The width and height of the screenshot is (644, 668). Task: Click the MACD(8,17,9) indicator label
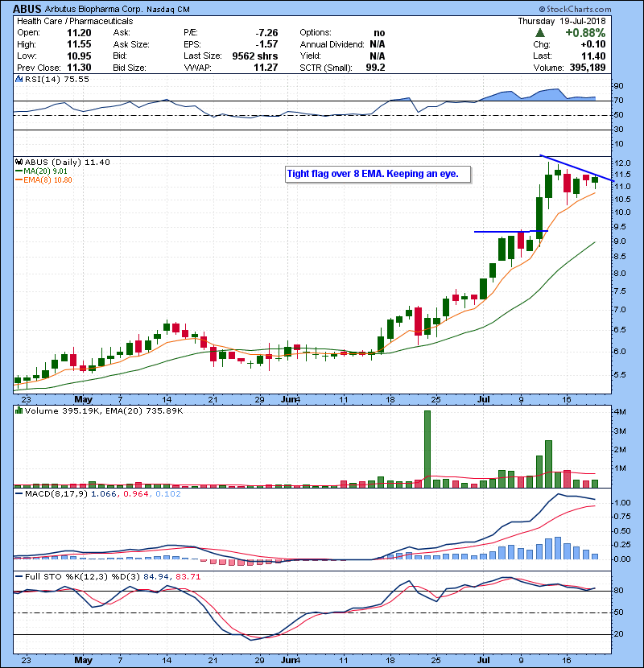click(56, 494)
